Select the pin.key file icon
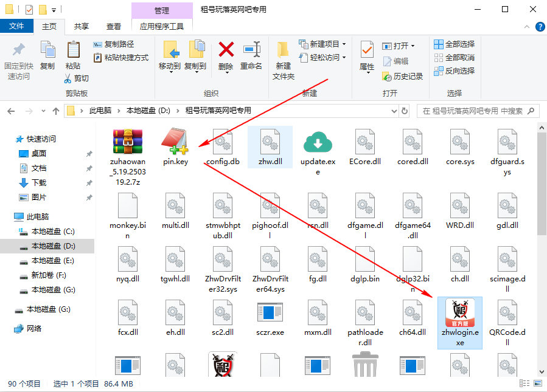Image resolution: width=547 pixels, height=392 pixels. tap(175, 141)
